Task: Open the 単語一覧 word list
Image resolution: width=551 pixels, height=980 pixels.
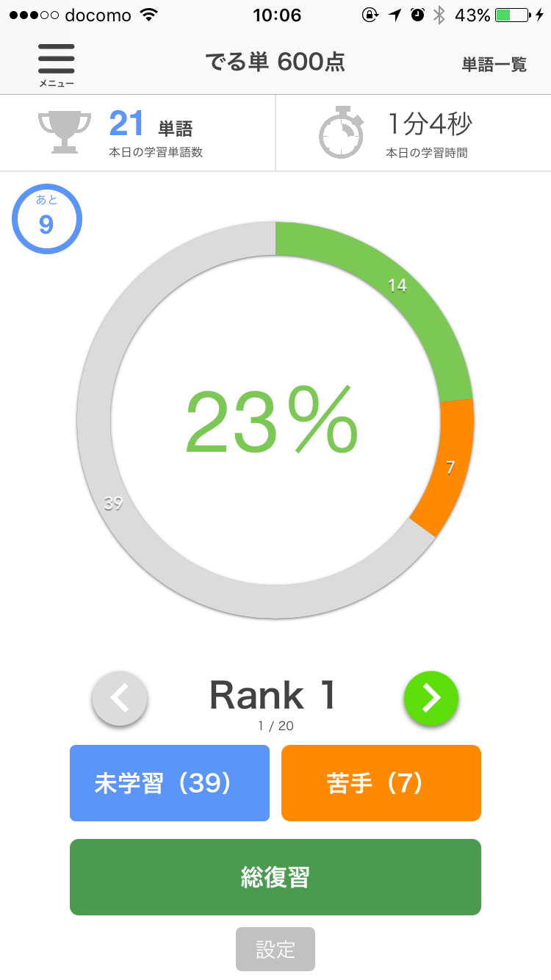Action: click(494, 65)
